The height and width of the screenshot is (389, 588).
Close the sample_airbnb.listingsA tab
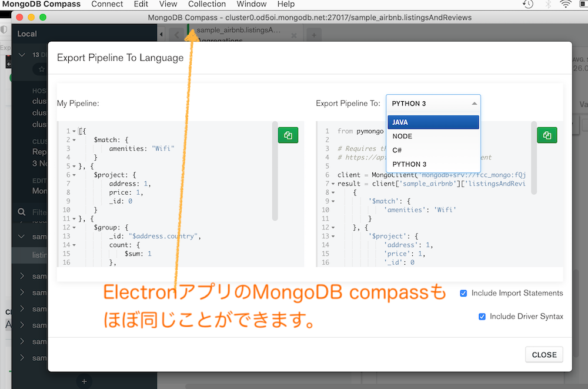[x=294, y=36]
